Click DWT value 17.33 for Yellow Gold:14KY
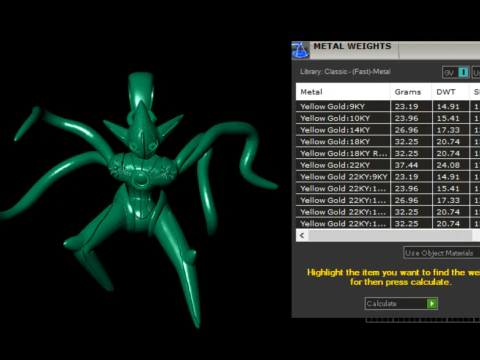Image resolution: width=480 pixels, height=360 pixels. point(448,130)
